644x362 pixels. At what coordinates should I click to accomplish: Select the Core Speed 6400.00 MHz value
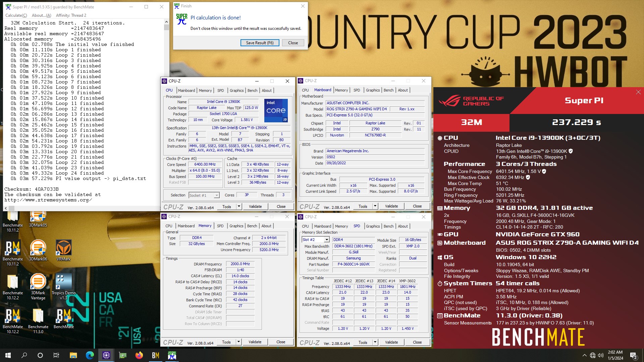205,165
